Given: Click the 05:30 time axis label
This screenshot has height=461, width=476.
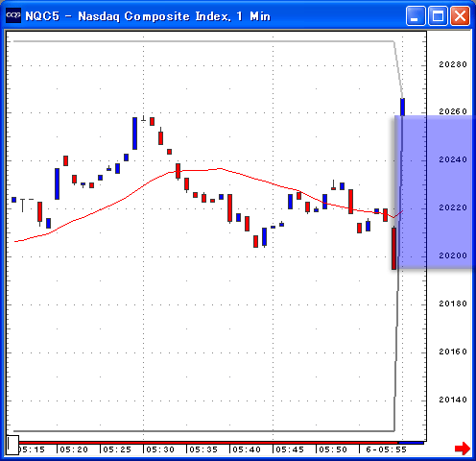Looking at the screenshot, I should tap(160, 449).
